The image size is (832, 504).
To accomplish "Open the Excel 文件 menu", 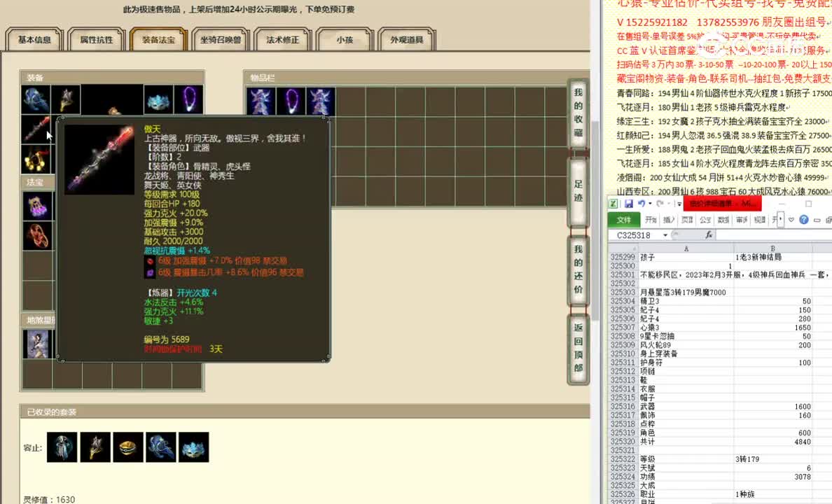I will coord(623,220).
